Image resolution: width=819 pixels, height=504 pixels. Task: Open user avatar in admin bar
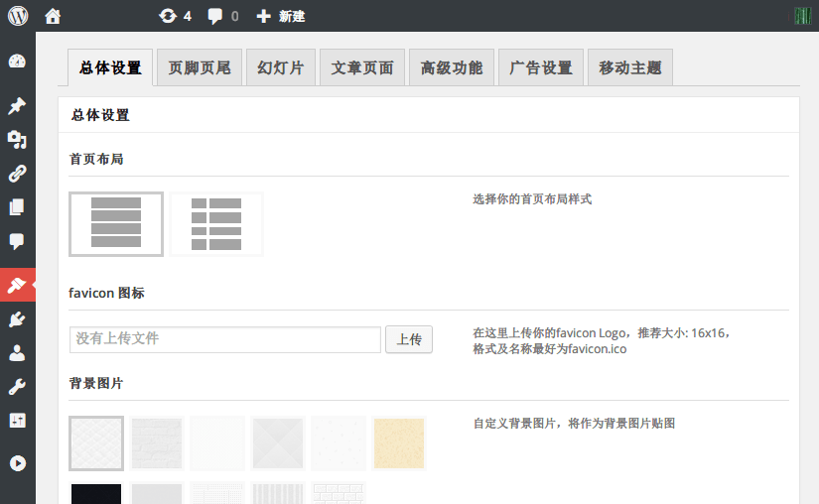pyautogui.click(x=802, y=16)
